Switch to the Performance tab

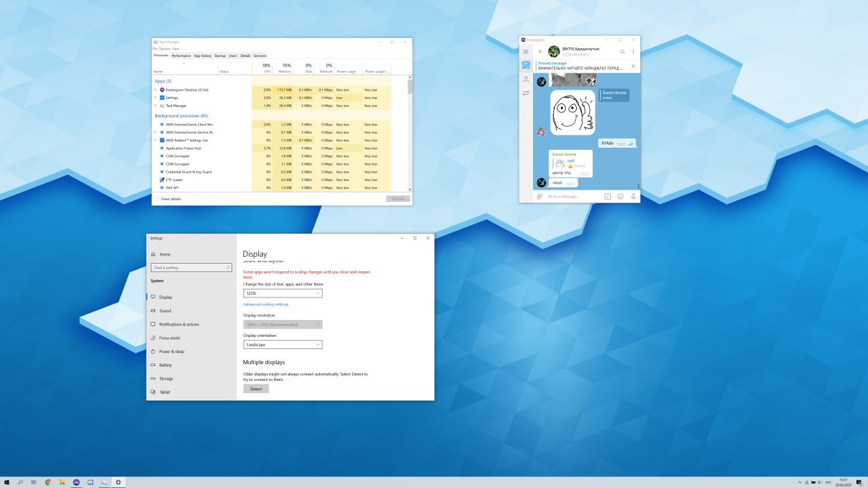pos(181,56)
